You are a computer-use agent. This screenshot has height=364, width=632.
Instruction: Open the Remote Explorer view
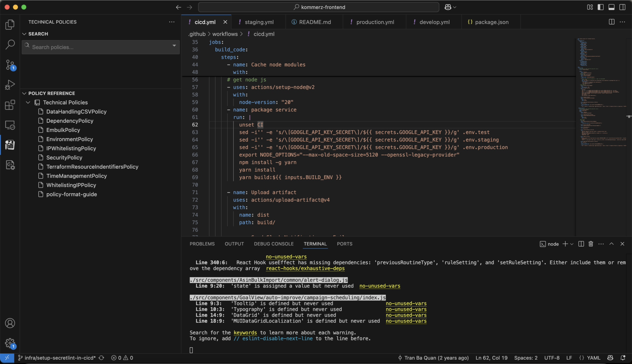point(10,125)
